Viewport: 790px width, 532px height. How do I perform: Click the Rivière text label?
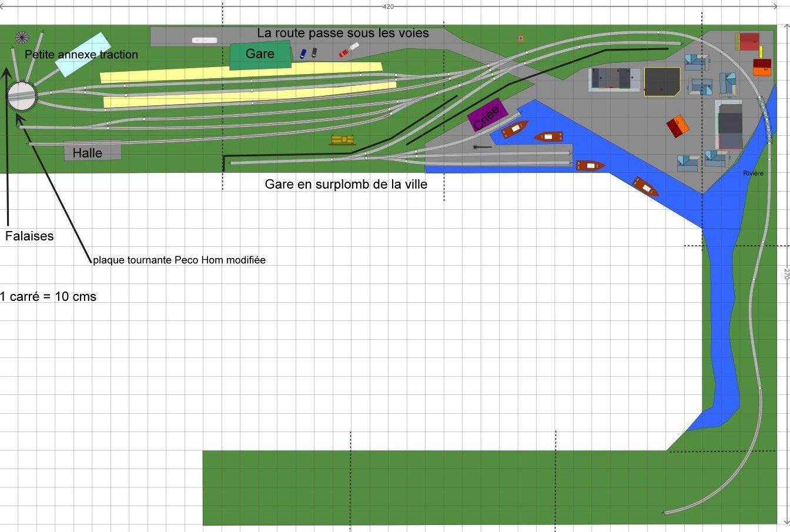click(754, 173)
